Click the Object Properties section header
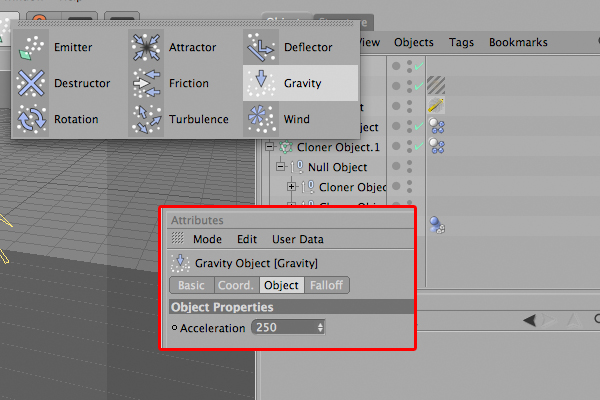 [292, 307]
